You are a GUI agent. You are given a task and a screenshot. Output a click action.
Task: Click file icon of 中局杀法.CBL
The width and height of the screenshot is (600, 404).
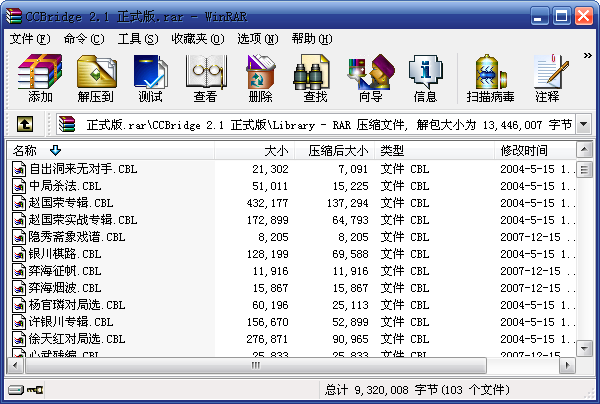(19, 186)
